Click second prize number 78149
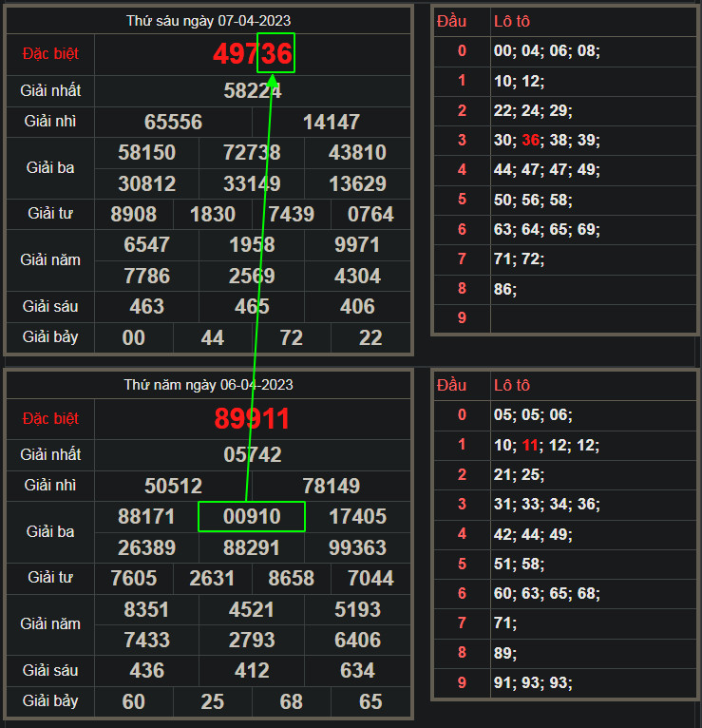Viewport: 702px width, 728px height. pyautogui.click(x=332, y=487)
